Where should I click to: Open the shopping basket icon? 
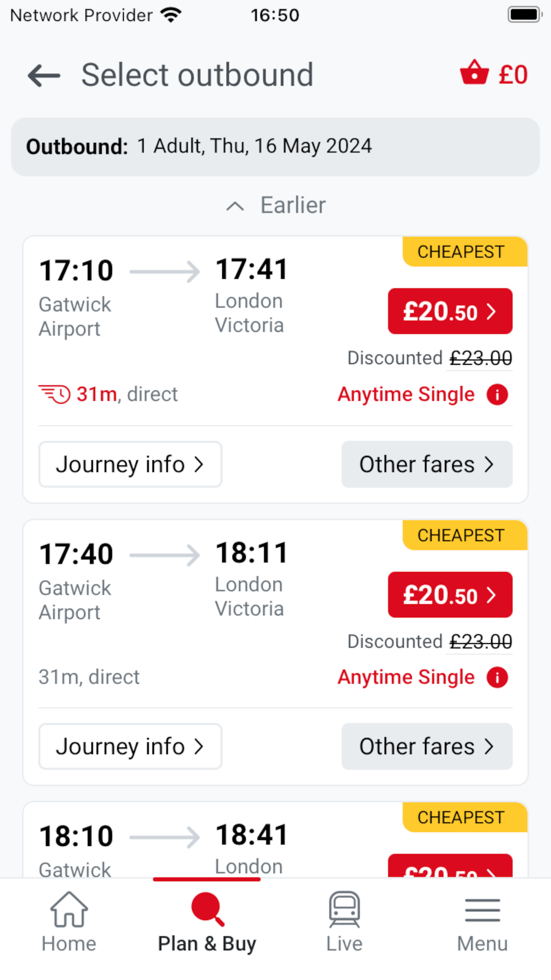coord(474,73)
